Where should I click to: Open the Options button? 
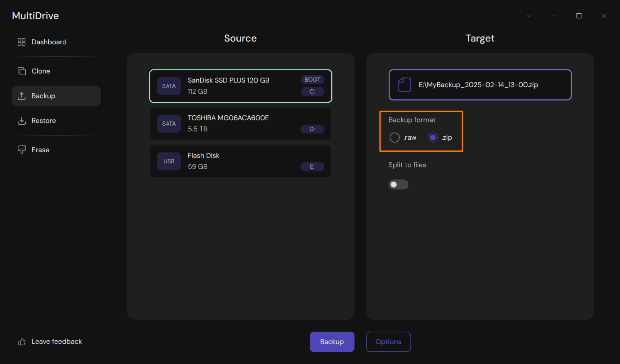click(x=388, y=342)
